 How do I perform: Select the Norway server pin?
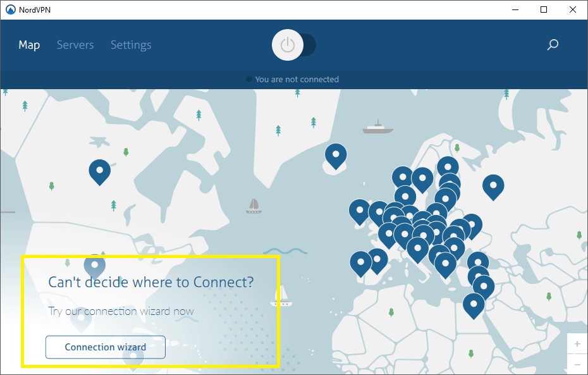pyautogui.click(x=402, y=176)
